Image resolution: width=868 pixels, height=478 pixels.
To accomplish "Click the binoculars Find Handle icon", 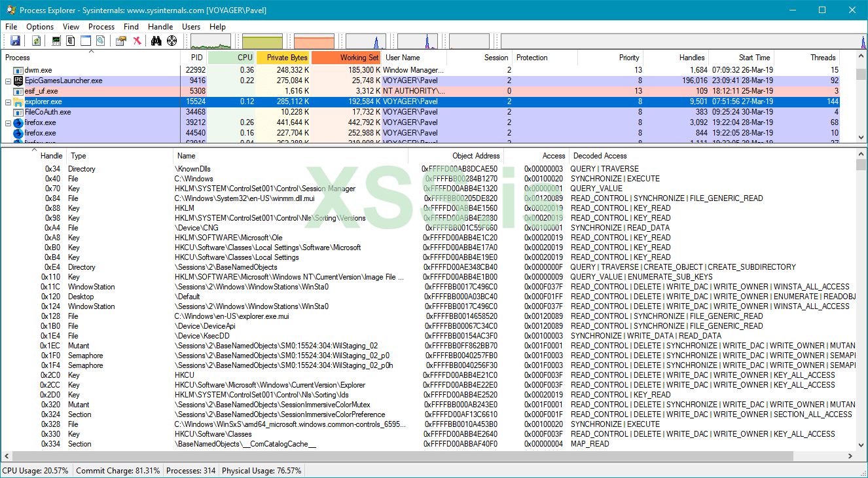I will (156, 41).
